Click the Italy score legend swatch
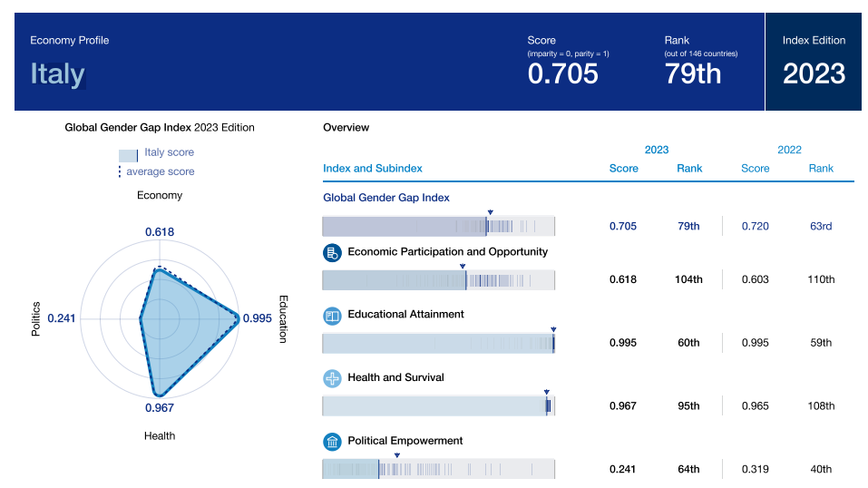 [x=128, y=154]
